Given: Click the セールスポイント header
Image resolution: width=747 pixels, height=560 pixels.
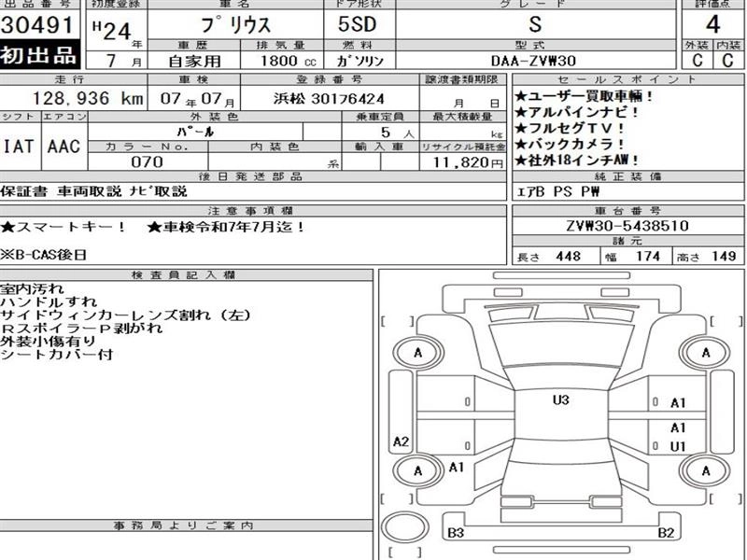Looking at the screenshot, I should click(x=627, y=79).
